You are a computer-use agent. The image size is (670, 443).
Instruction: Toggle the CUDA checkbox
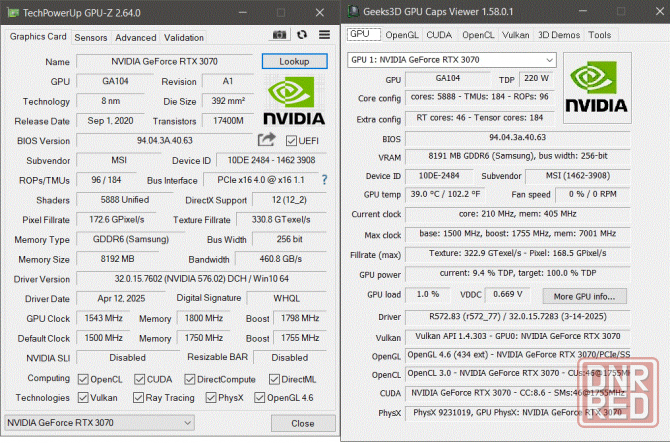point(139,379)
